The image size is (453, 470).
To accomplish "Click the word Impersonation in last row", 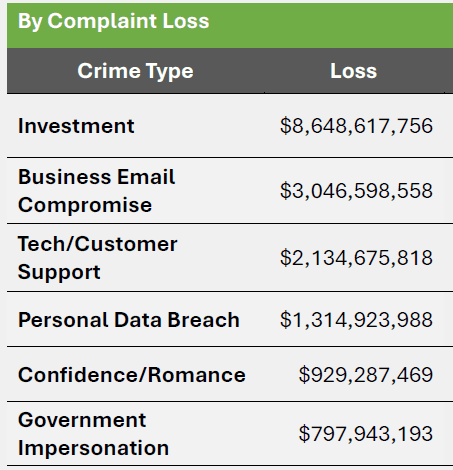I will coord(93,448).
